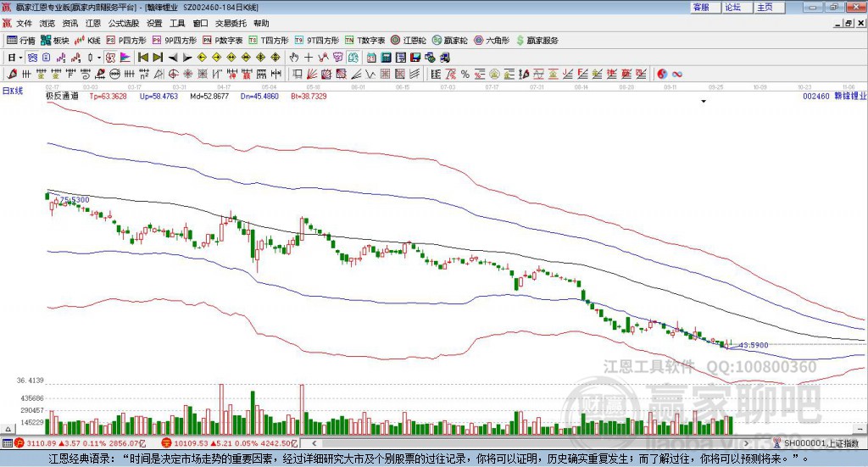The image size is (868, 467).
Task: Open the 帮助 menu
Action: (x=261, y=23)
